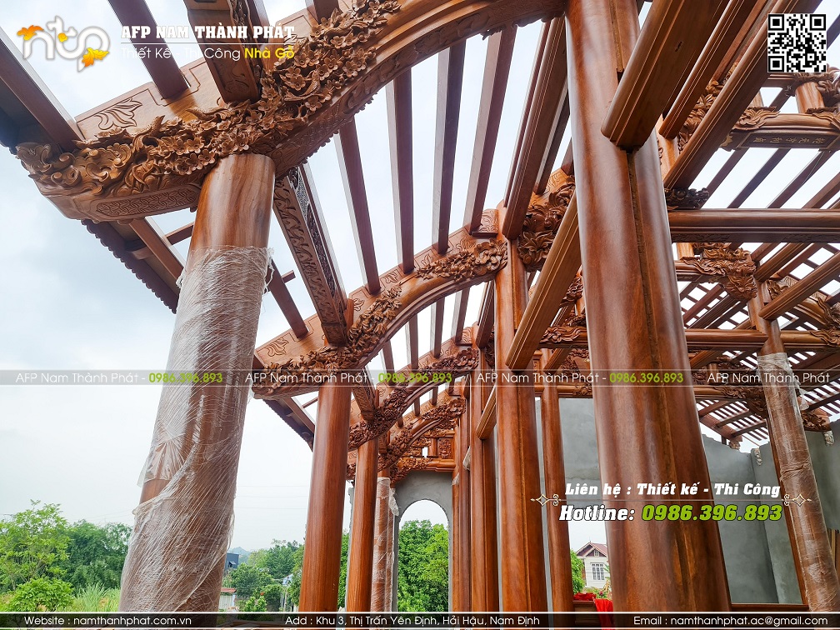The width and height of the screenshot is (840, 630).
Task: Click the Liên hệ Thiết kế Thi Công text
Action: 672,489
